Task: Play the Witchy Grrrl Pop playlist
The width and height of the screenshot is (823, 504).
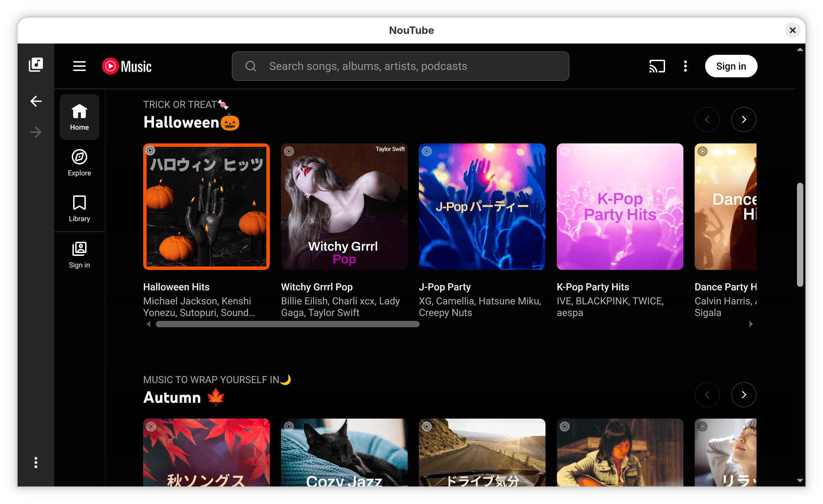Action: point(344,207)
